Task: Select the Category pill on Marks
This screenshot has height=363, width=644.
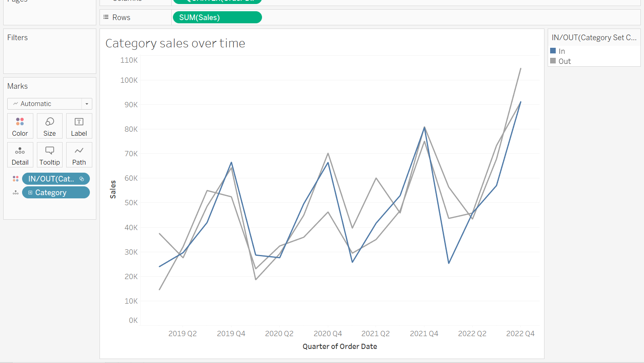Action: coord(56,192)
